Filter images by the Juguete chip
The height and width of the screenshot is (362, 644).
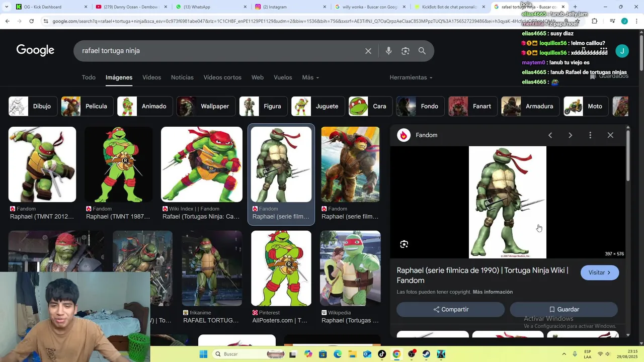318,106
